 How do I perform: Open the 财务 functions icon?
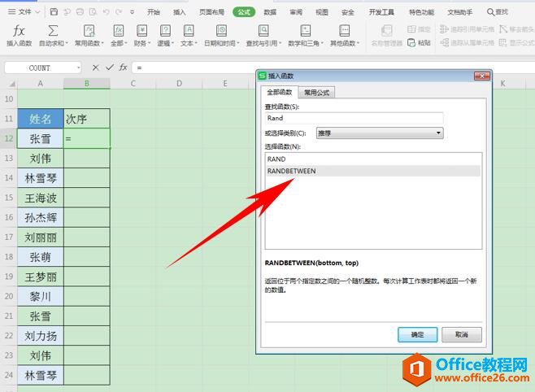(x=140, y=30)
